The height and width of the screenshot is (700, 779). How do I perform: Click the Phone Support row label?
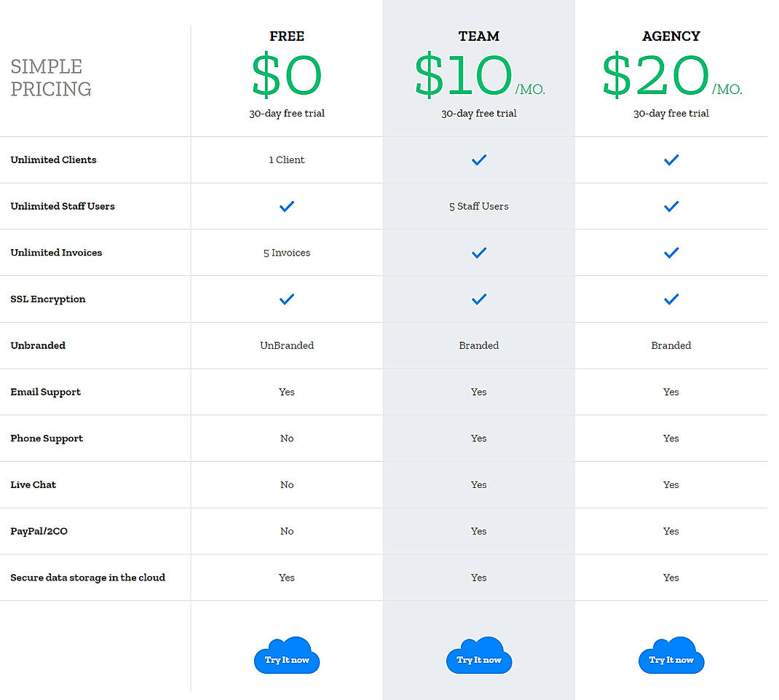[47, 439]
